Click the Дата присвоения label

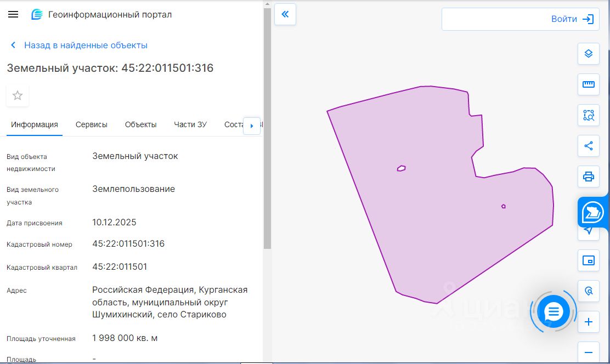[34, 223]
